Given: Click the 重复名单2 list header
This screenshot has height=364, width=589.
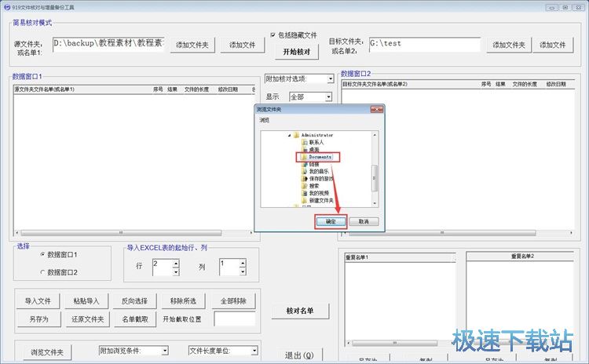Looking at the screenshot, I should click(x=520, y=256).
